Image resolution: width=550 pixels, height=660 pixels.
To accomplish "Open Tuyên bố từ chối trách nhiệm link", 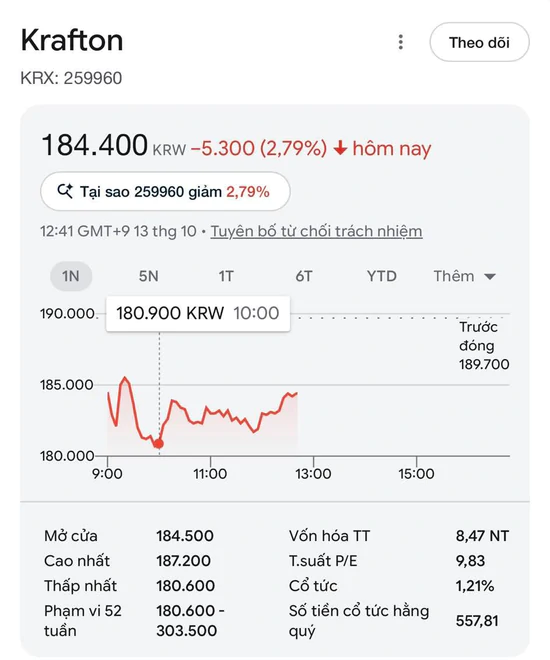I will [316, 231].
